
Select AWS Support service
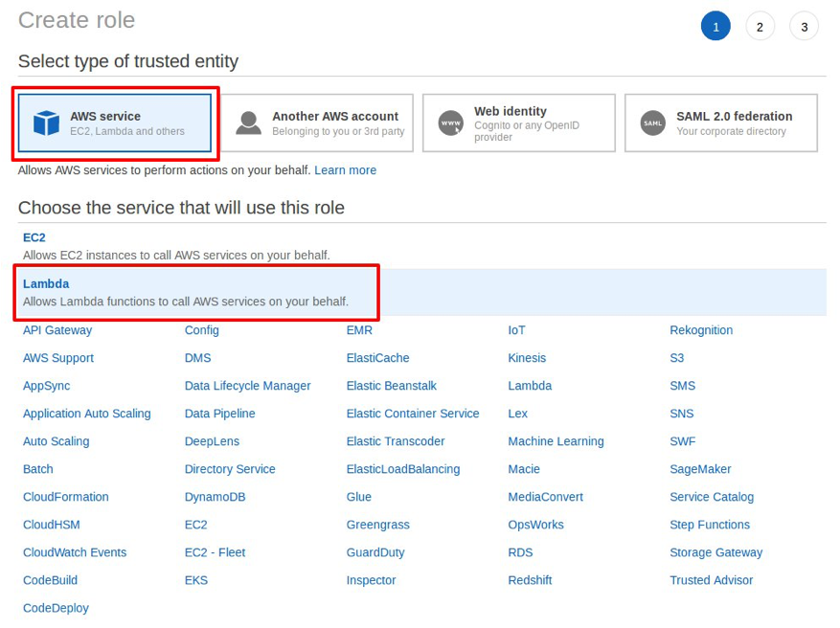coord(58,358)
